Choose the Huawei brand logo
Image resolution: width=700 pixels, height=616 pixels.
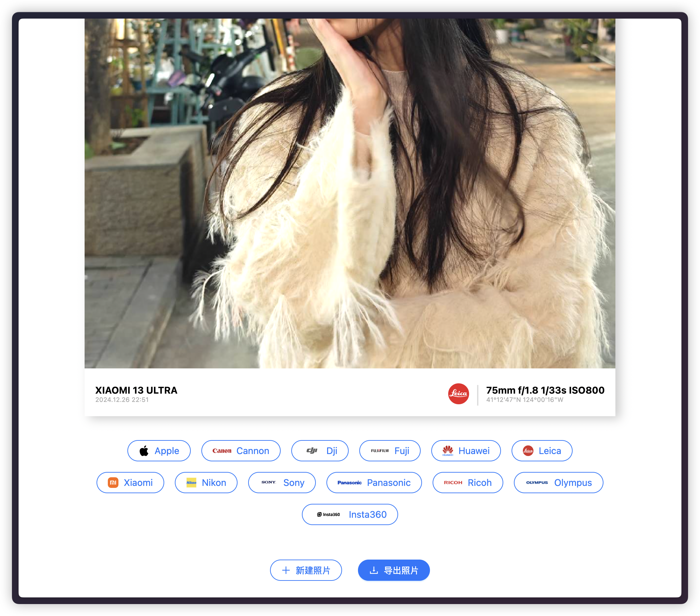(466, 450)
